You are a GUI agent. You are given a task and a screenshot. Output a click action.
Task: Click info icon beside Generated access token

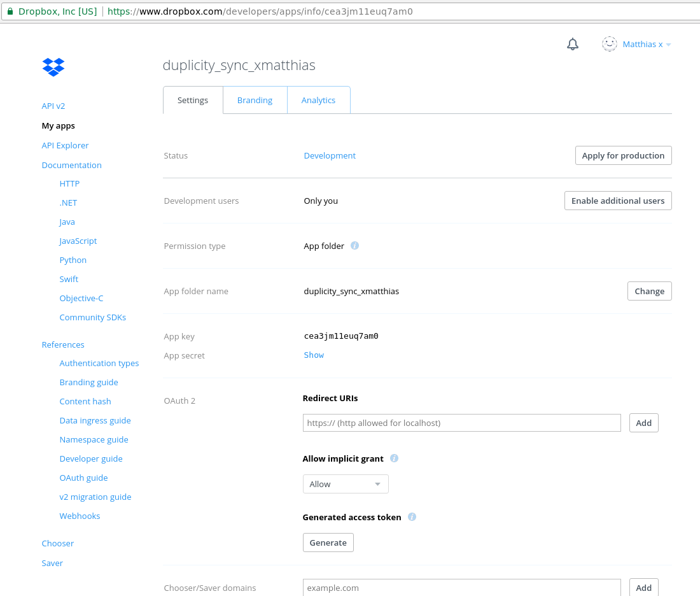tap(412, 517)
